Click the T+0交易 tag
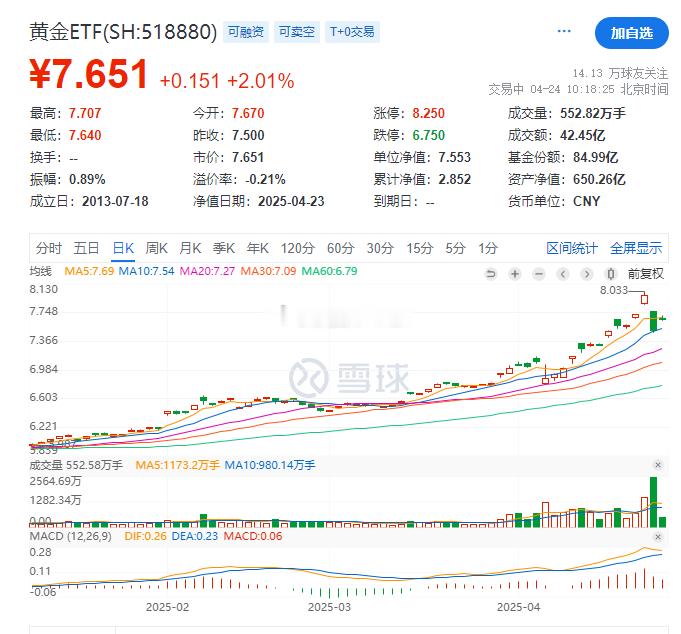Image resolution: width=681 pixels, height=634 pixels. click(352, 32)
